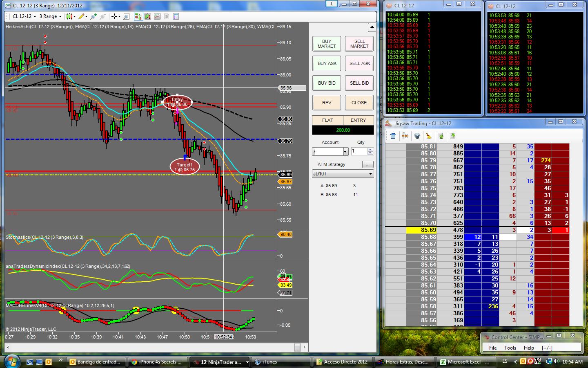The height and width of the screenshot is (368, 588).
Task: Click the [+/-] menu in Control Center
Action: pyautogui.click(x=547, y=348)
